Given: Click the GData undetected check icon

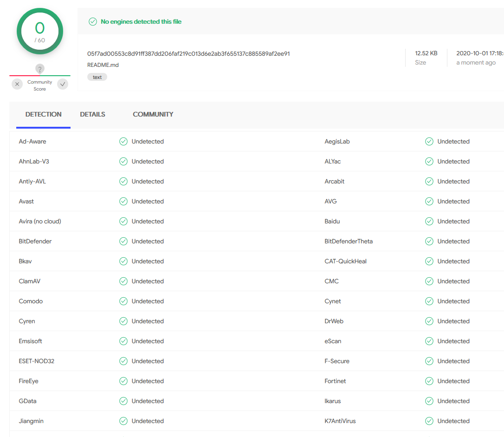Looking at the screenshot, I should coord(123,401).
